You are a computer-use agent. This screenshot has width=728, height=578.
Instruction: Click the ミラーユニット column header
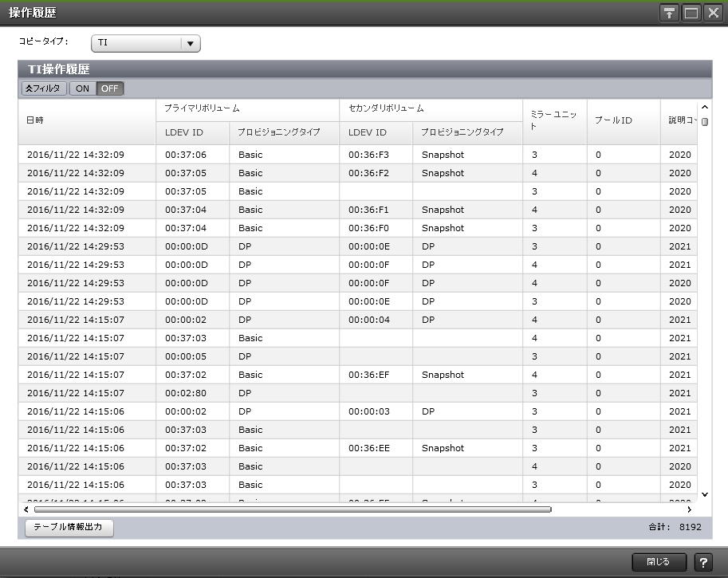click(x=554, y=120)
